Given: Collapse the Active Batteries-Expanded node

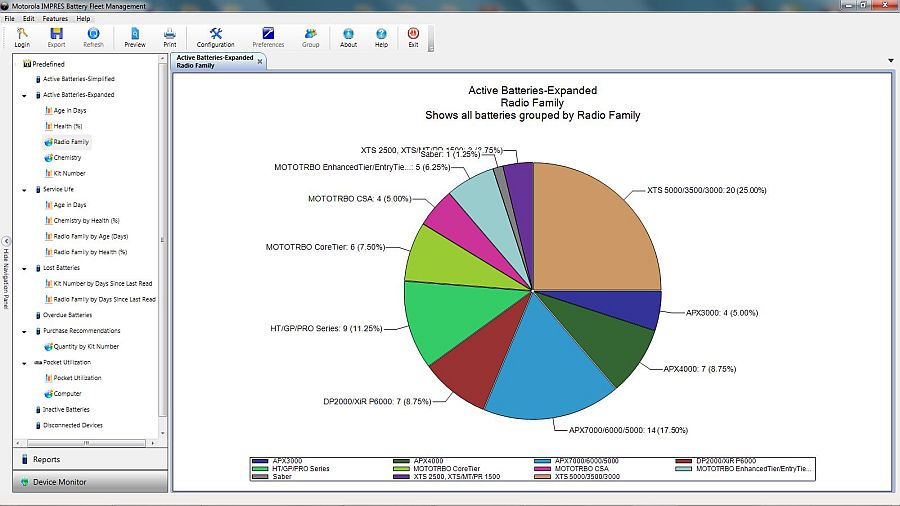Looking at the screenshot, I should 24,95.
